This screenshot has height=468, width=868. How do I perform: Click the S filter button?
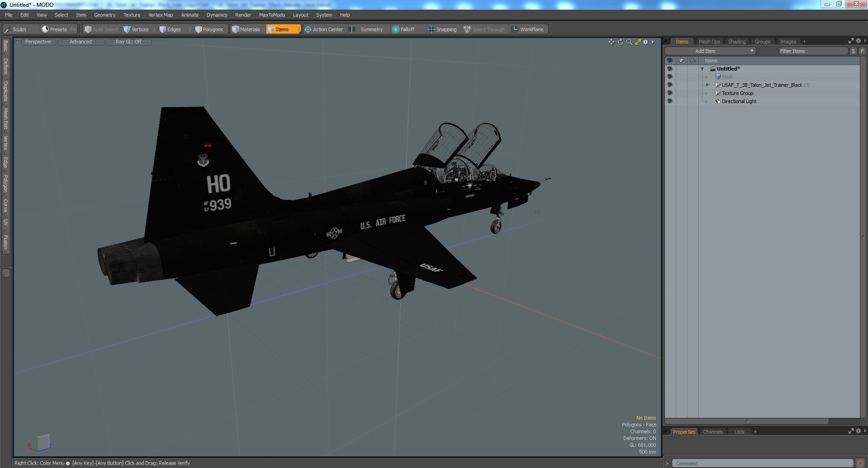(853, 51)
